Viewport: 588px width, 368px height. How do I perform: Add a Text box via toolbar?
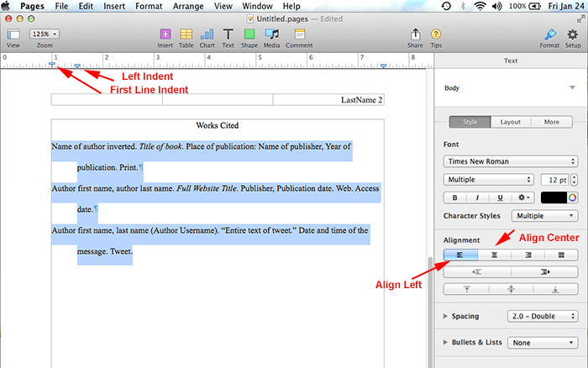coord(228,34)
